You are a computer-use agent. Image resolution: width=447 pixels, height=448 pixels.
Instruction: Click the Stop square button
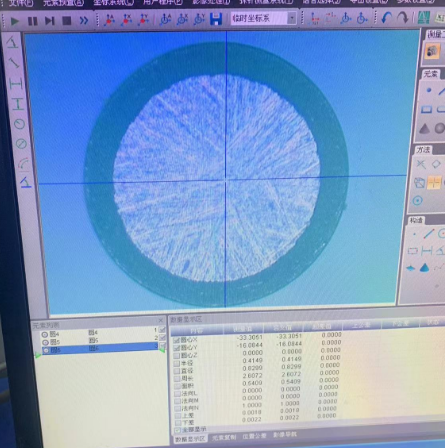[67, 21]
